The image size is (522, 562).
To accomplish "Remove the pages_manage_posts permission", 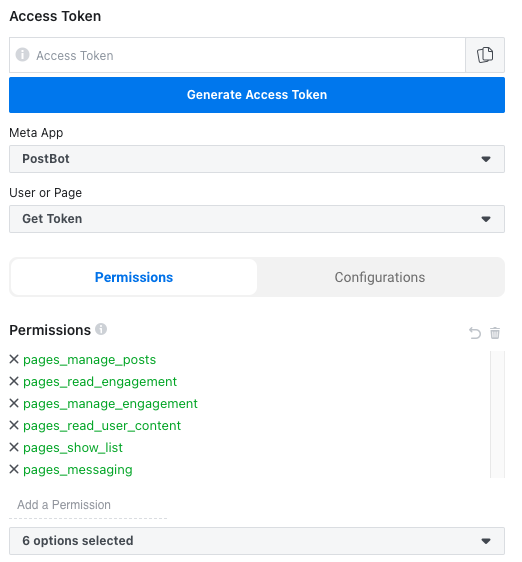I will (x=14, y=359).
